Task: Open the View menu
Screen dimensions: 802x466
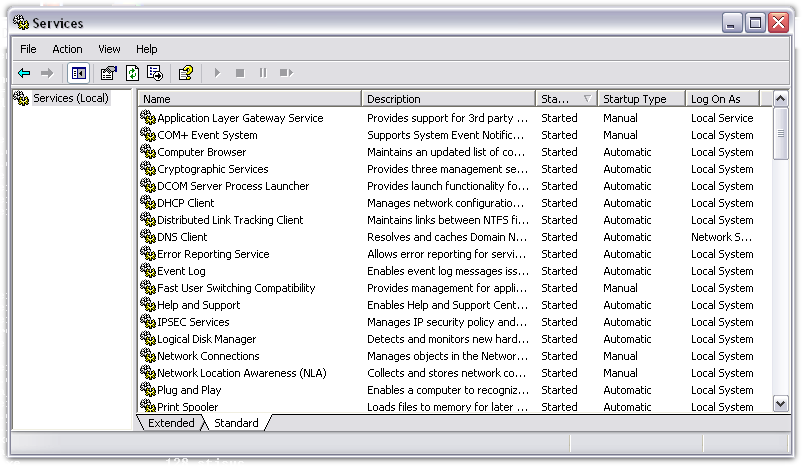Action: click(109, 49)
